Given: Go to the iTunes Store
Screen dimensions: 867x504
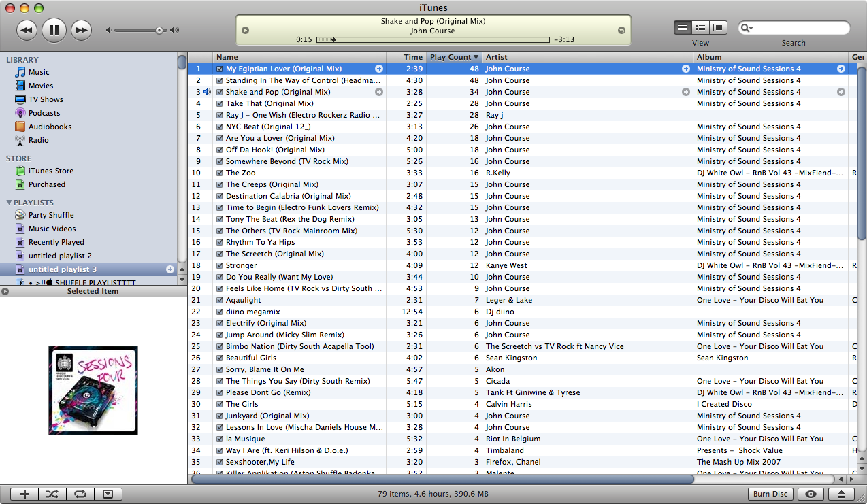Looking at the screenshot, I should point(51,171).
